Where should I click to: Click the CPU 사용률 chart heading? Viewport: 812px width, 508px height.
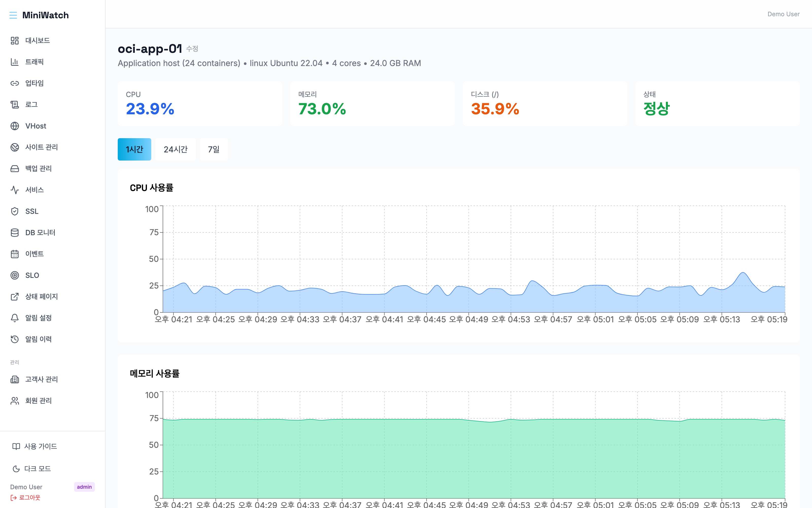[152, 188]
